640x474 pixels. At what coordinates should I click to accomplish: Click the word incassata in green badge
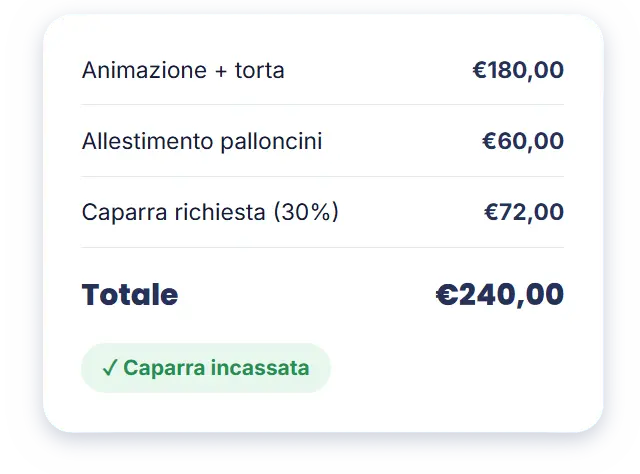tap(260, 367)
